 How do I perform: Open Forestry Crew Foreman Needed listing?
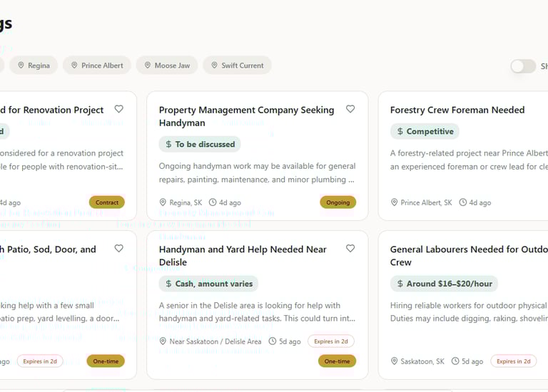point(457,110)
